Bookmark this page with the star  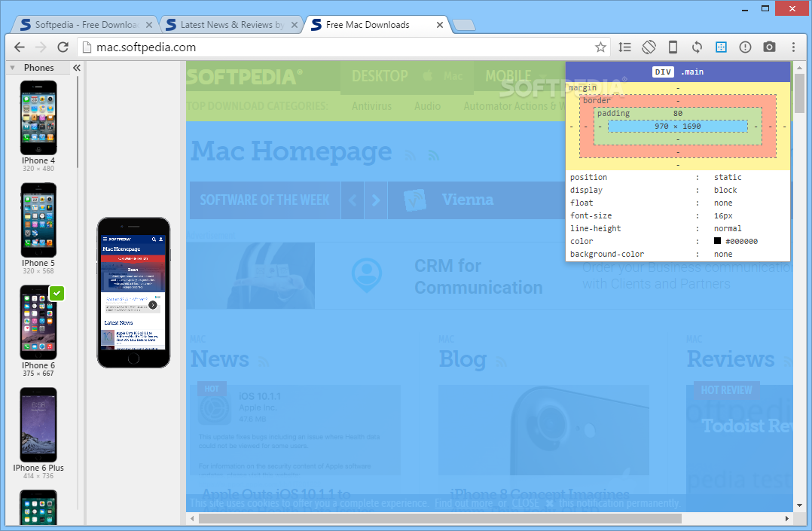tap(600, 47)
